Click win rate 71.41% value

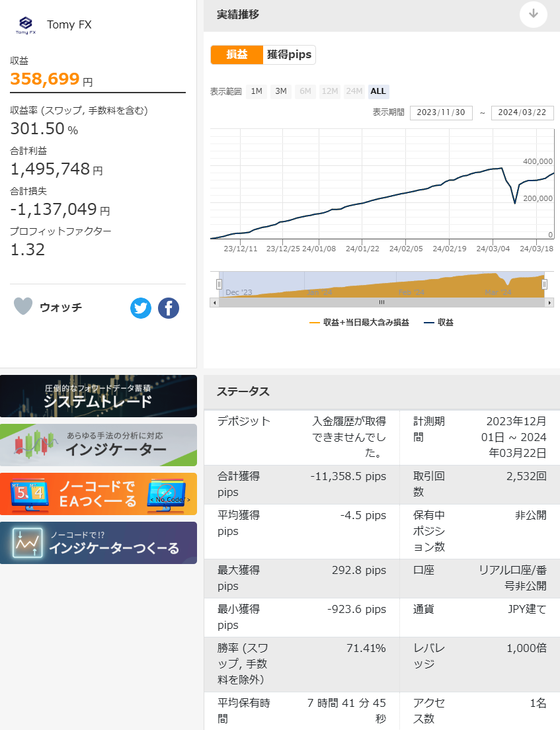pyautogui.click(x=366, y=649)
